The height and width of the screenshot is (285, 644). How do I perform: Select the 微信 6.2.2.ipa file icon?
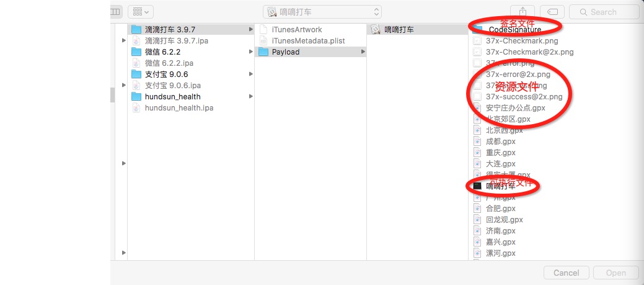[136, 63]
